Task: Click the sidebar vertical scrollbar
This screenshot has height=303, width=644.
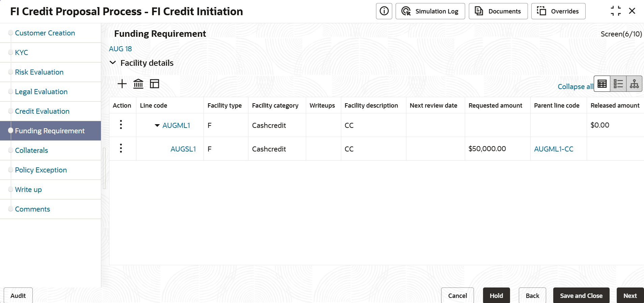Action: click(104, 168)
